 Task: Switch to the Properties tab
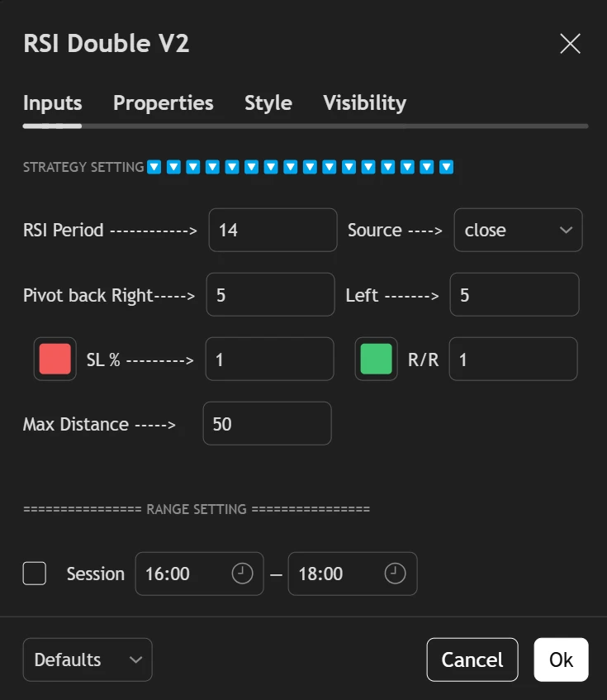(163, 103)
